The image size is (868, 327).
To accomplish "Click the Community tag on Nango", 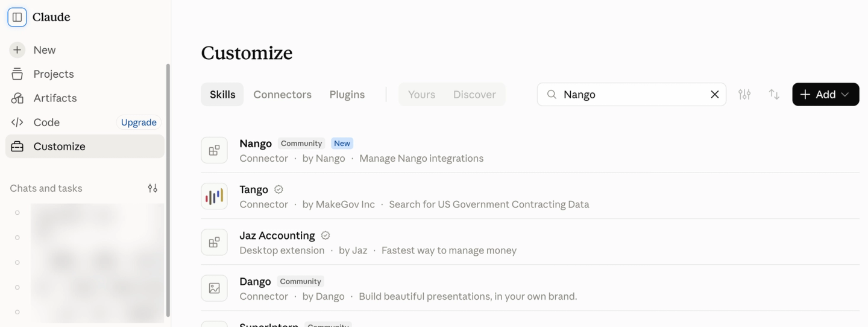I will (301, 144).
